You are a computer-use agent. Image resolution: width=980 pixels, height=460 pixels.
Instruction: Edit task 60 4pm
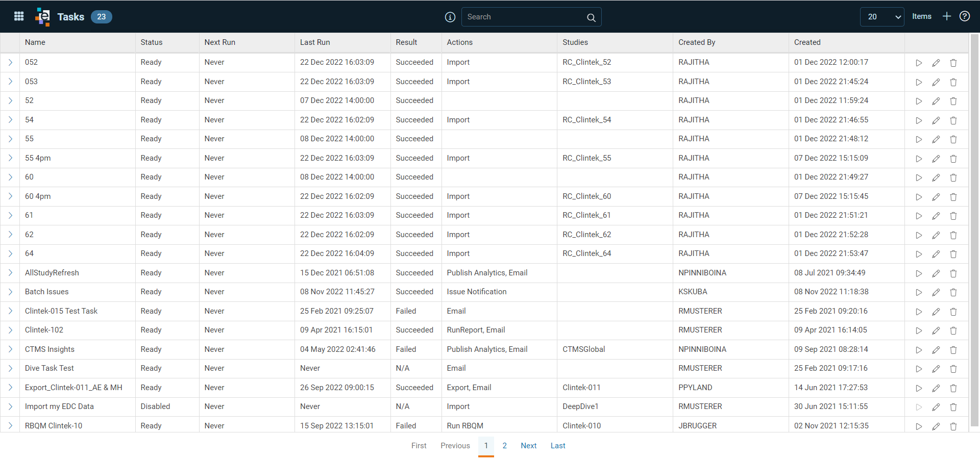point(936,197)
